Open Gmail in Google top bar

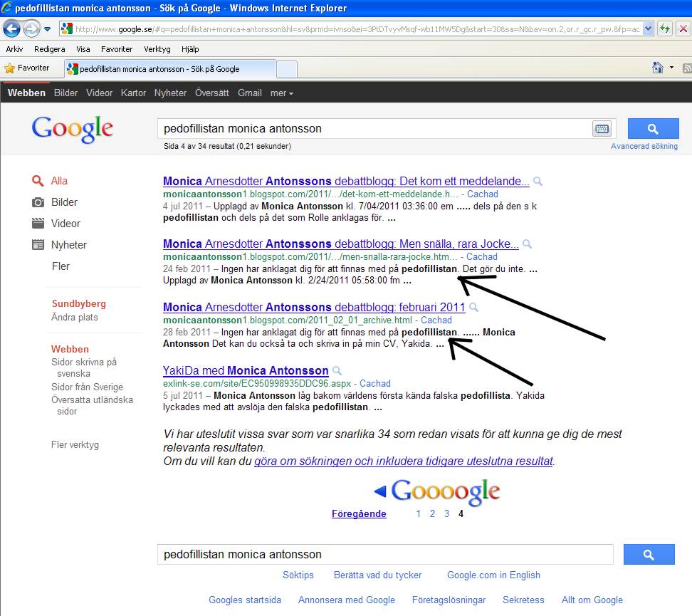pyautogui.click(x=250, y=93)
